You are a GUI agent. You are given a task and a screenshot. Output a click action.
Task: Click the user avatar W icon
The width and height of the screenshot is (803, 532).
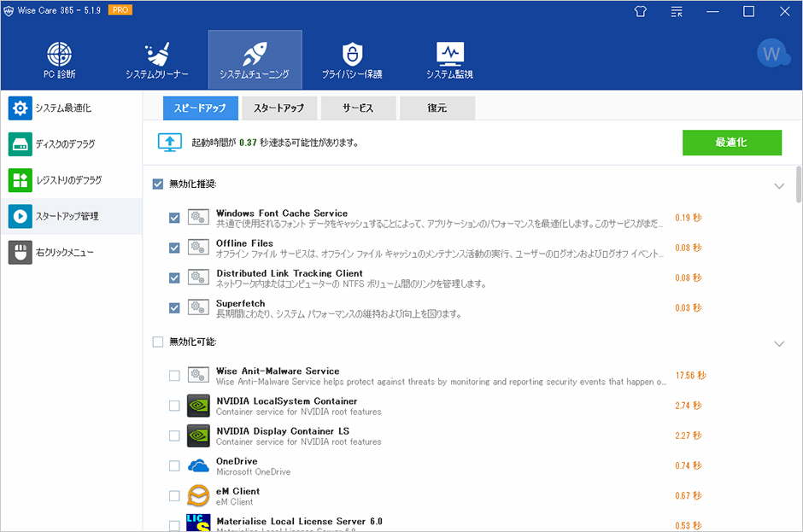[x=774, y=54]
